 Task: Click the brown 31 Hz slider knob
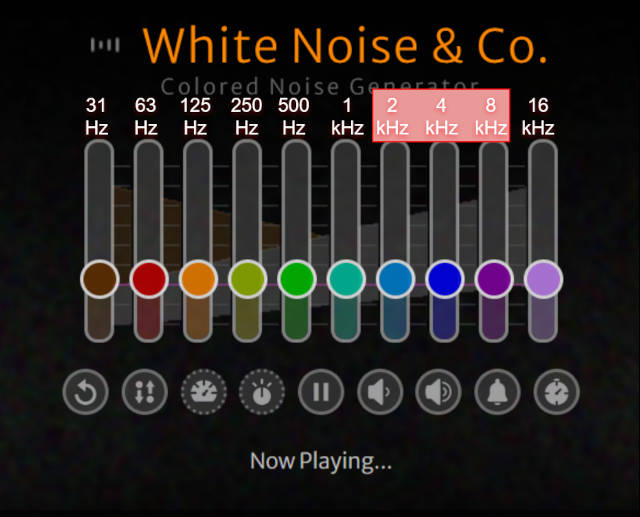pyautogui.click(x=100, y=279)
